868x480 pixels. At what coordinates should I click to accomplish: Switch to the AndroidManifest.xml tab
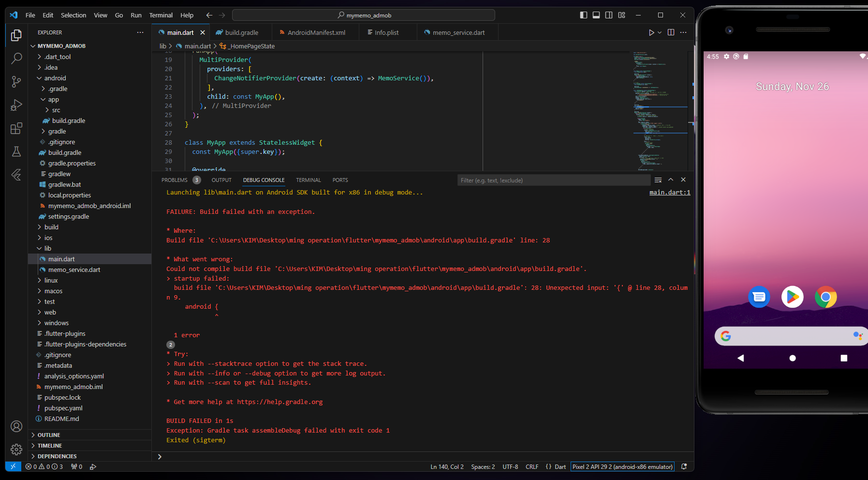pos(316,32)
